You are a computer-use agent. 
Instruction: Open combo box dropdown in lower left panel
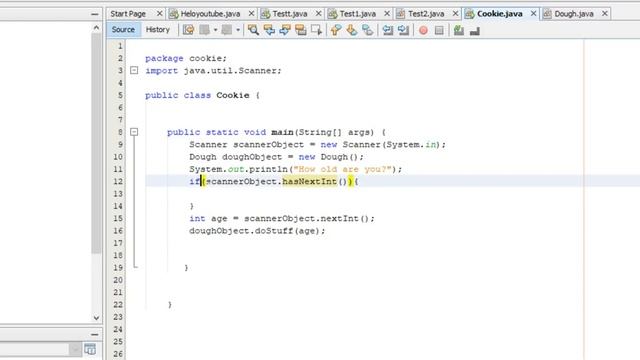click(75, 349)
